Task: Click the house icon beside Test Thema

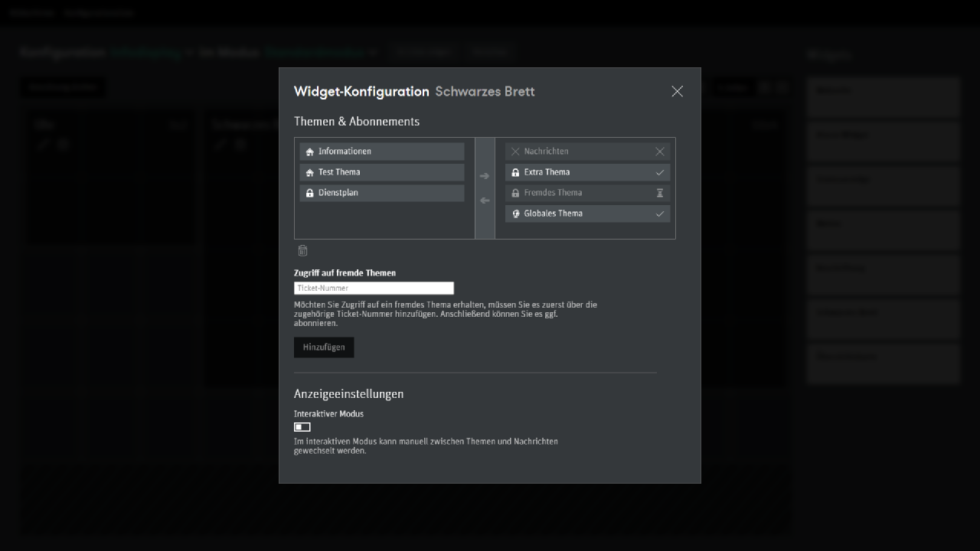Action: [x=310, y=172]
